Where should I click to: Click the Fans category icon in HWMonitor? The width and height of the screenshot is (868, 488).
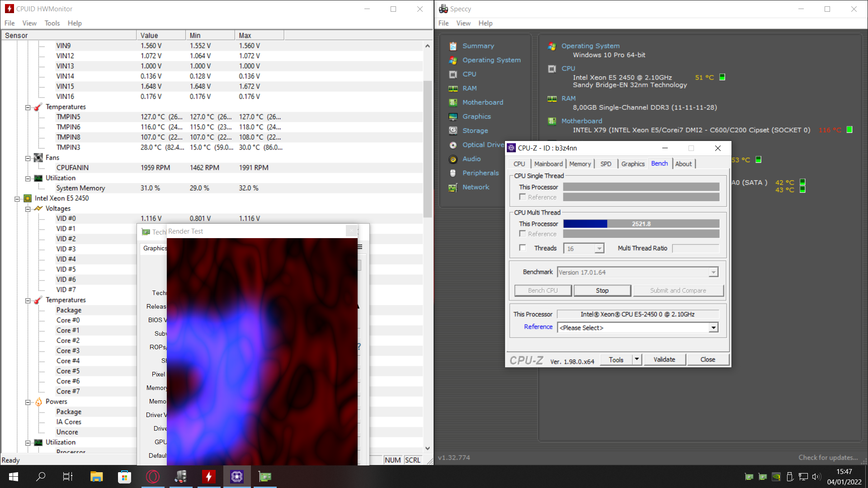point(38,158)
